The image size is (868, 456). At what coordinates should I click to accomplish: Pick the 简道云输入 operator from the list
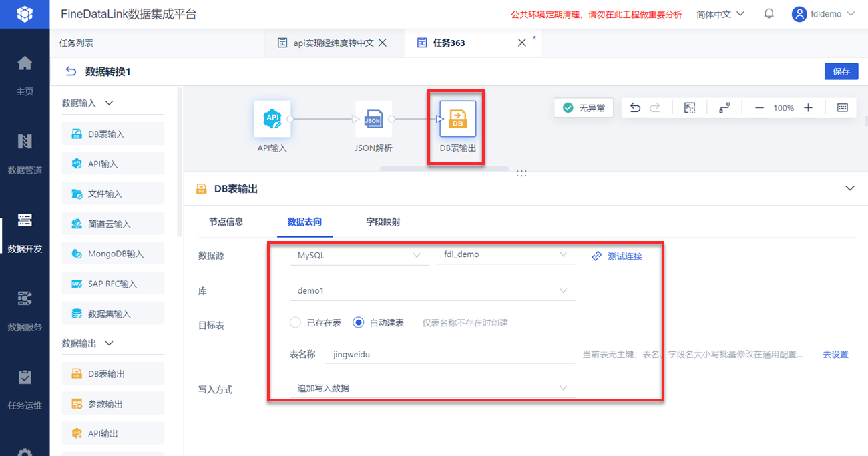point(113,224)
